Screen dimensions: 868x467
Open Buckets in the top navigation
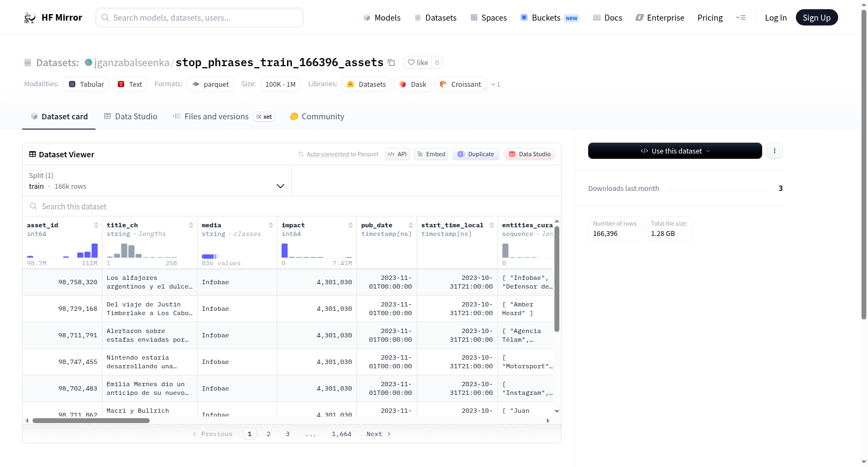click(550, 17)
